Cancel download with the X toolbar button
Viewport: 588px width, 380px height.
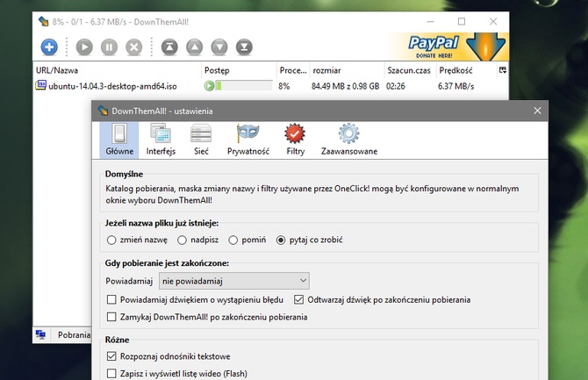pos(134,47)
